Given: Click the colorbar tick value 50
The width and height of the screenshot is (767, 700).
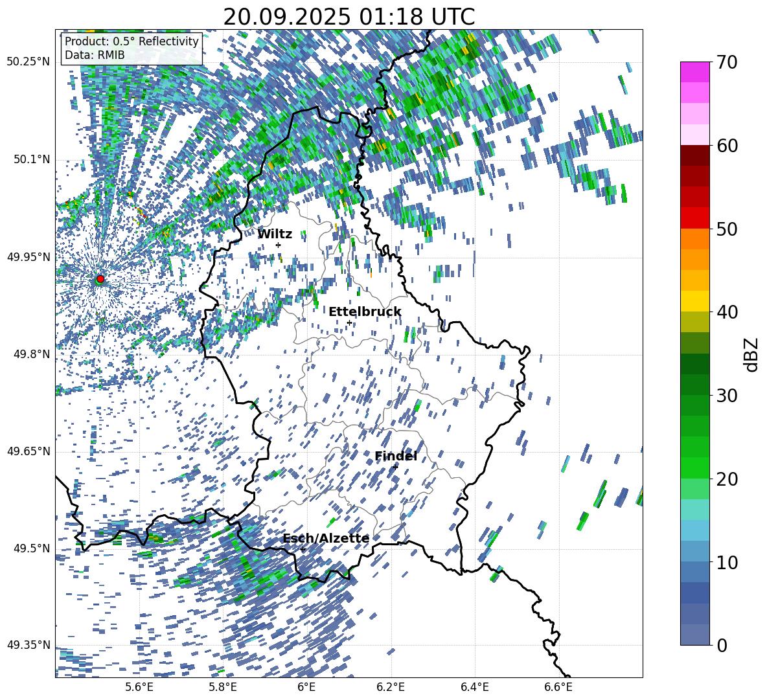Looking at the screenshot, I should point(726,229).
